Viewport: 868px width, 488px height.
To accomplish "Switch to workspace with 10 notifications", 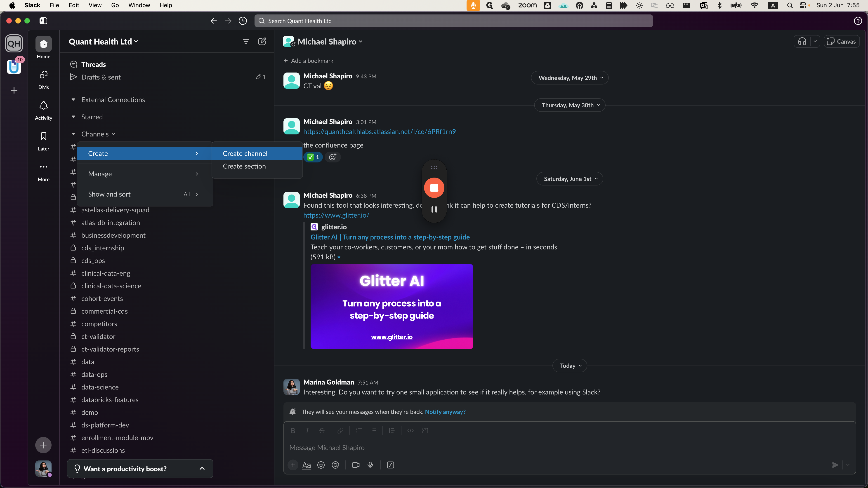I will [14, 66].
